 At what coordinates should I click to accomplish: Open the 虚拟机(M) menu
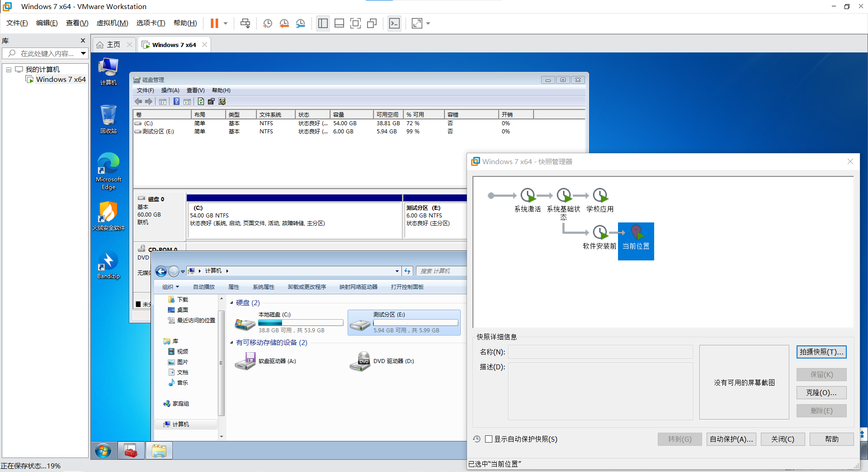[112, 23]
